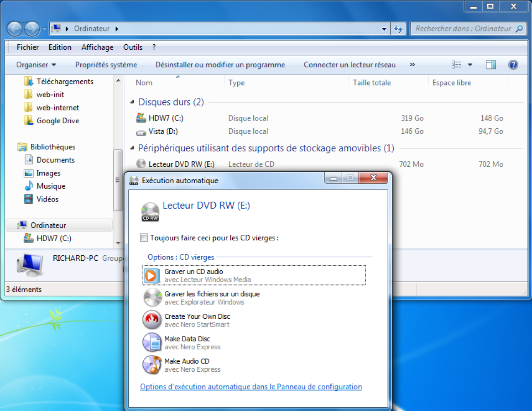Collapse the Périphériques amovibles group
Viewport: 532px width, 411px height.
pos(132,148)
